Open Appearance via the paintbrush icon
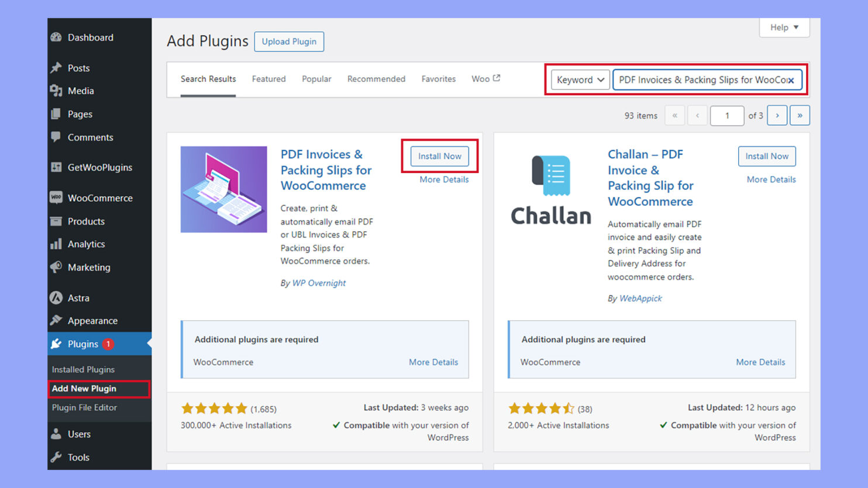 (56, 320)
